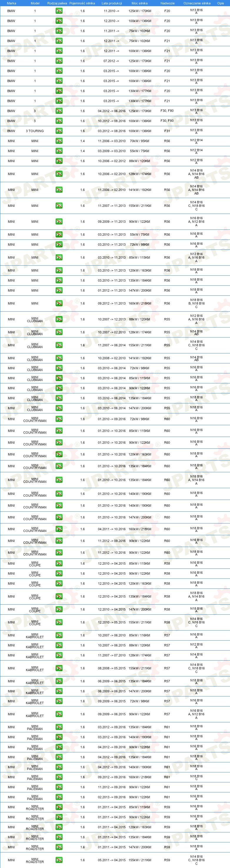Click the fuel icon in Countryman 160kW / 218KM row
Screen dimensions: 230x868
(59, 529)
